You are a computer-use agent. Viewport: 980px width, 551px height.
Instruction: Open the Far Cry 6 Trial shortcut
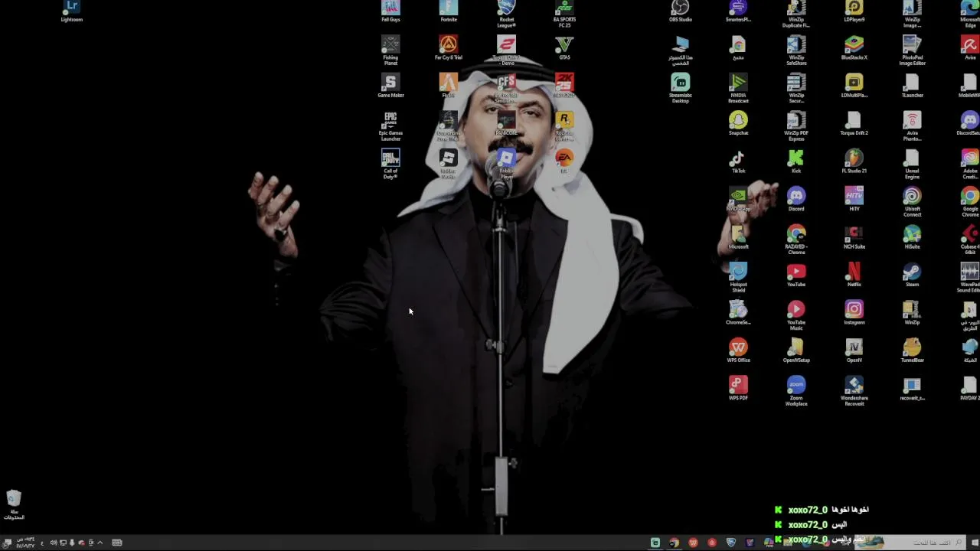click(x=449, y=47)
